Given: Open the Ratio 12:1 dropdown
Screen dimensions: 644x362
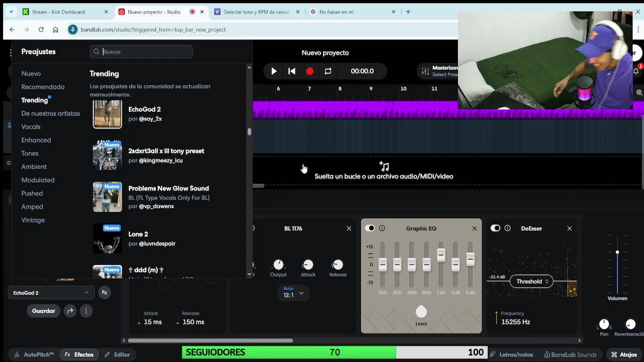Looking at the screenshot, I should pos(294,293).
